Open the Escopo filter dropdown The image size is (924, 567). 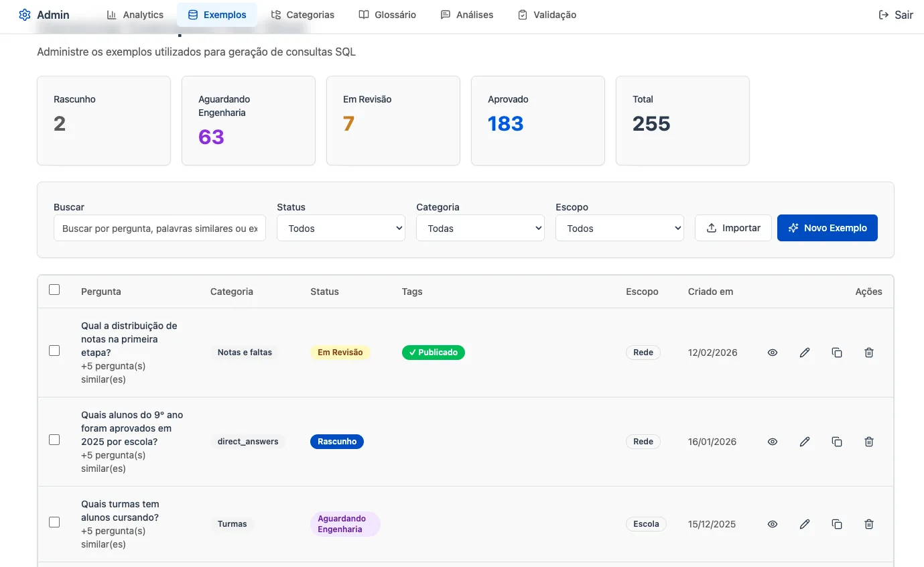point(619,229)
